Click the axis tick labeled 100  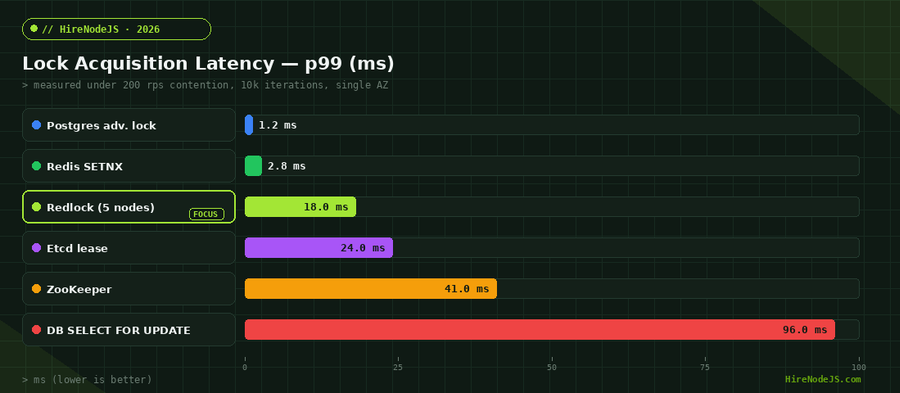859,367
